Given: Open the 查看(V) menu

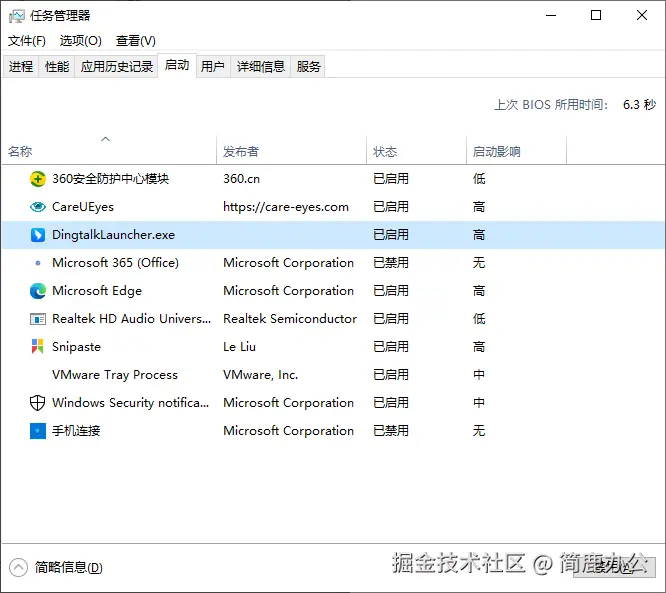Looking at the screenshot, I should pyautogui.click(x=135, y=41).
